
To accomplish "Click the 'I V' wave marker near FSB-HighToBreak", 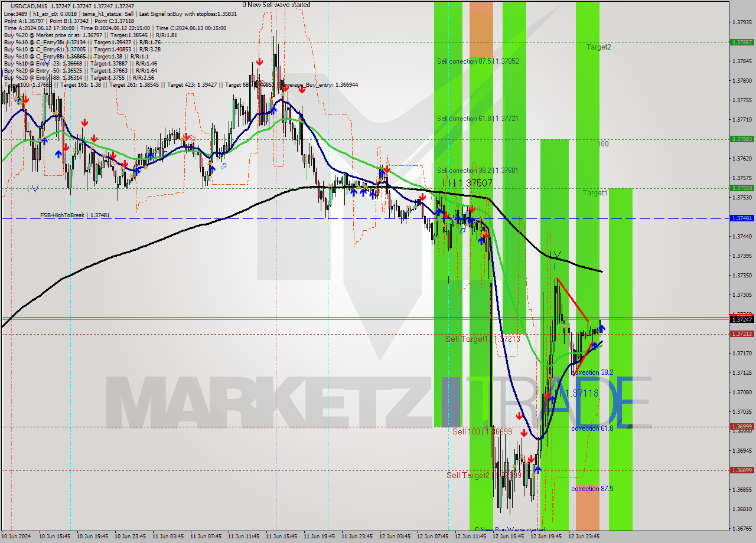I will click(x=33, y=189).
